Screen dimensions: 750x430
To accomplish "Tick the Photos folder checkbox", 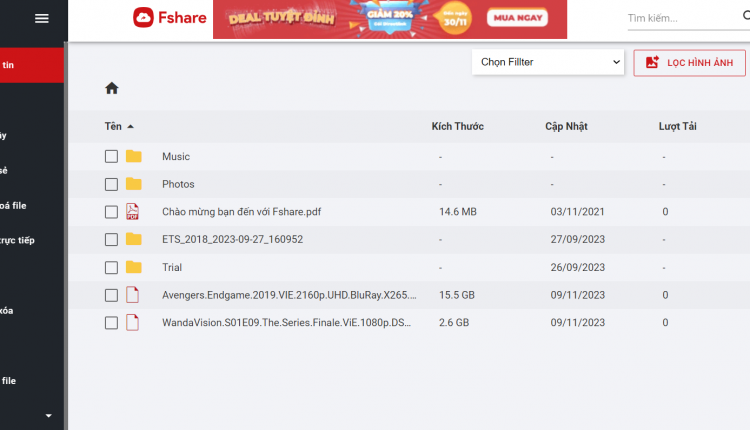I will 111,184.
